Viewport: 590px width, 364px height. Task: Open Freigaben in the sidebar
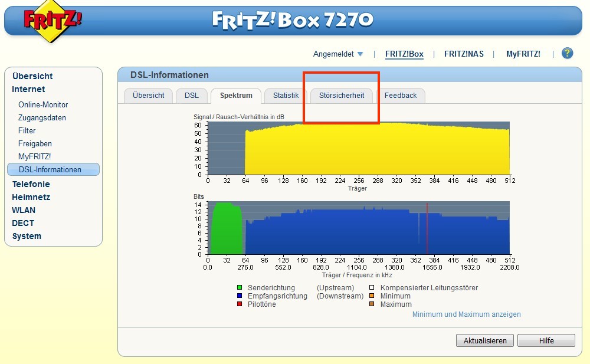coord(35,144)
